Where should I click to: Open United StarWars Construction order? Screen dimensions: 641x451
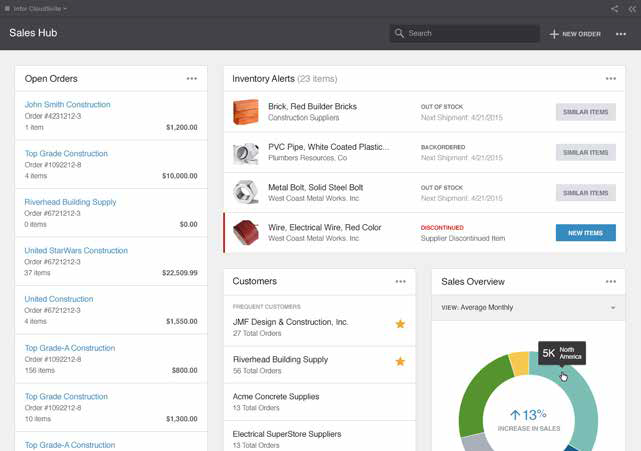point(76,251)
